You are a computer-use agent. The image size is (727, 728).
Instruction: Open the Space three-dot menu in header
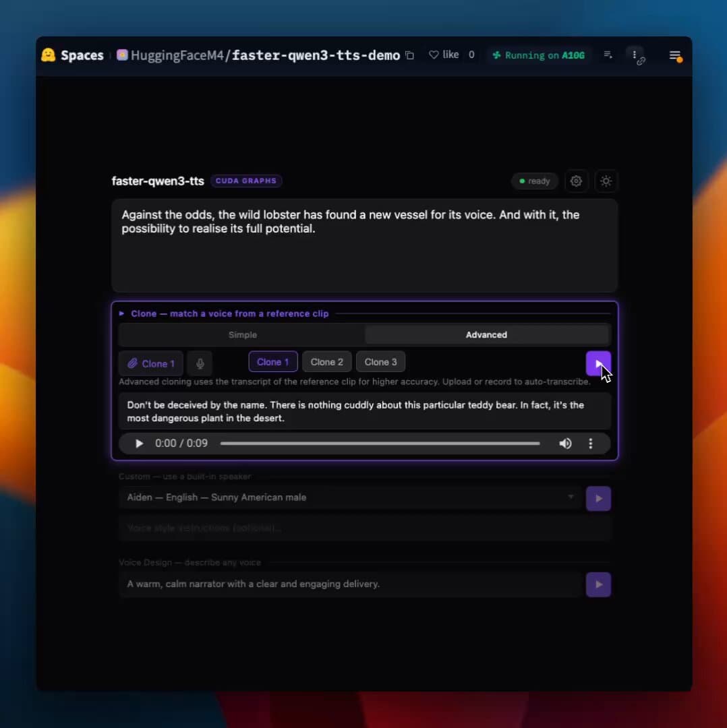pos(634,55)
